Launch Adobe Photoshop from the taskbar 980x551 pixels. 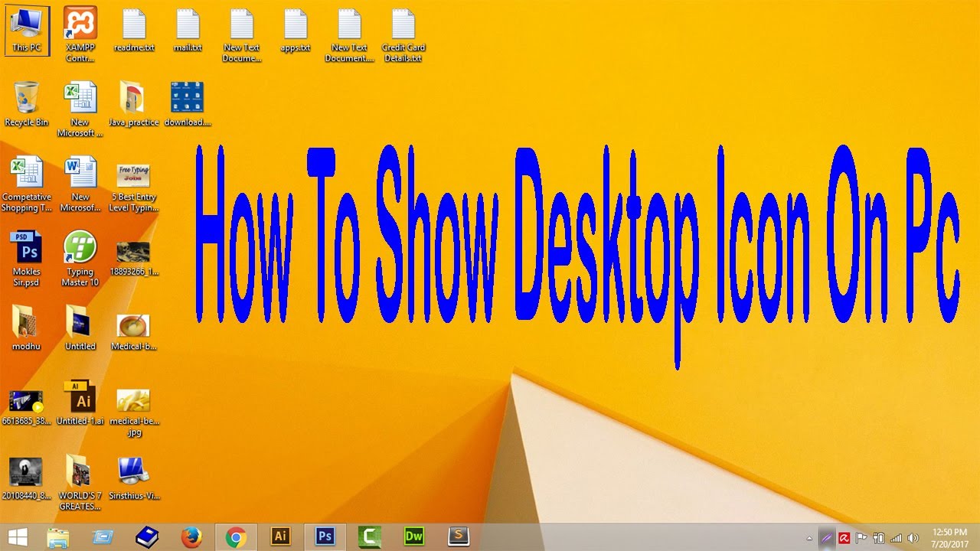[325, 536]
